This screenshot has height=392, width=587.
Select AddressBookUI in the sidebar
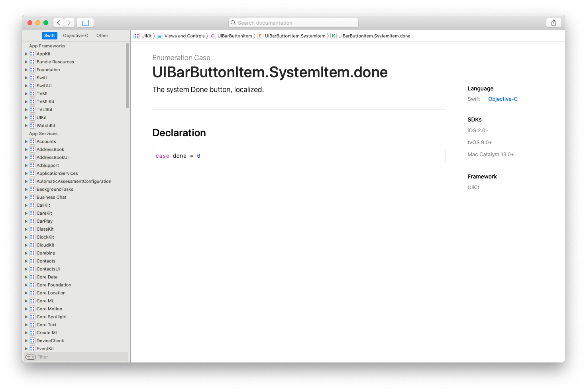tap(53, 157)
